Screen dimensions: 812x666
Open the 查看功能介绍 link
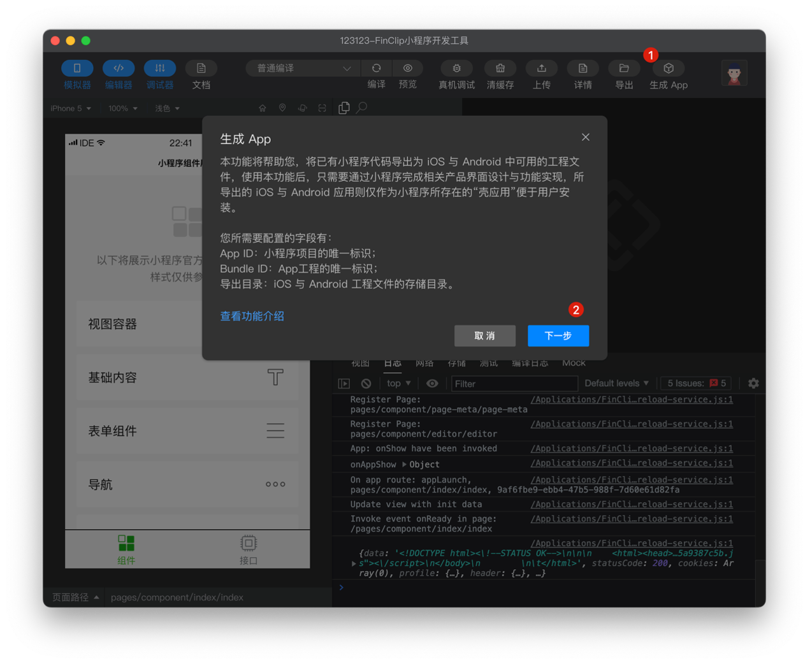pos(252,316)
